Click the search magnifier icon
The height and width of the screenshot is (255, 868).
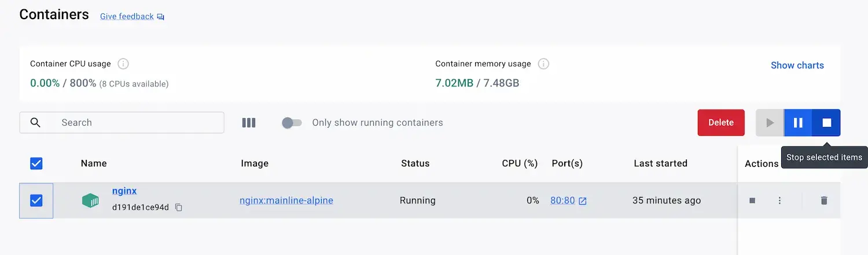pyautogui.click(x=35, y=123)
